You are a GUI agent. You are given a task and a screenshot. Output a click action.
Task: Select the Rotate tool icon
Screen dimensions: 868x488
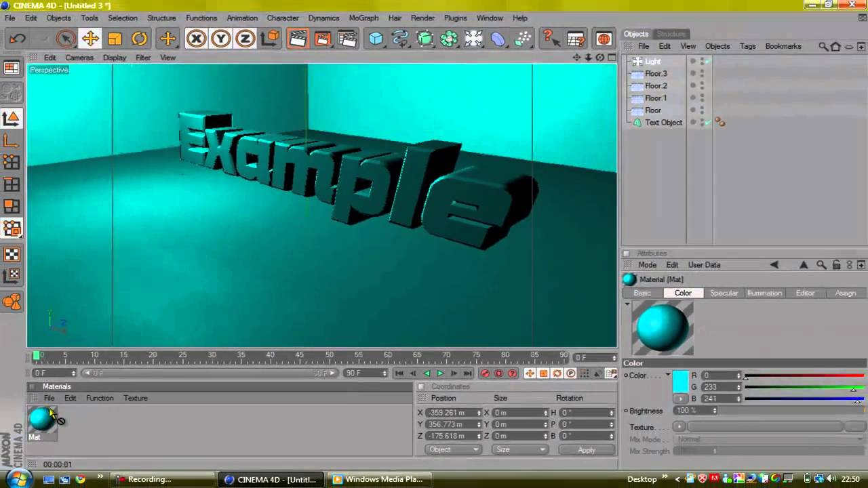coord(139,39)
